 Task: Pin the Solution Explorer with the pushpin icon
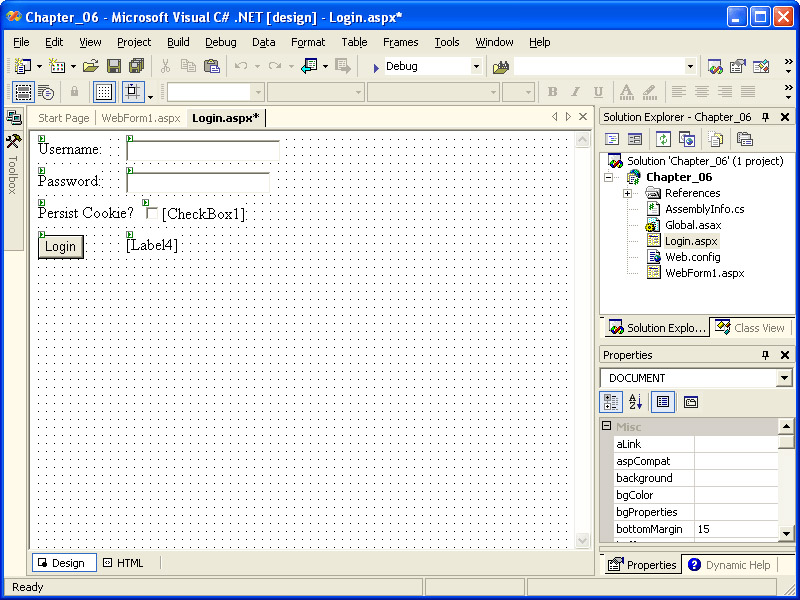[766, 117]
